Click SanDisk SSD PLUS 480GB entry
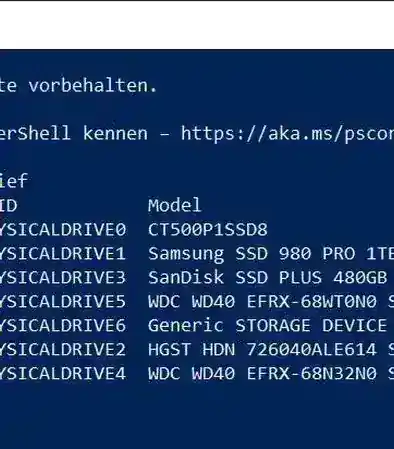This screenshot has height=449, width=394. (x=267, y=277)
